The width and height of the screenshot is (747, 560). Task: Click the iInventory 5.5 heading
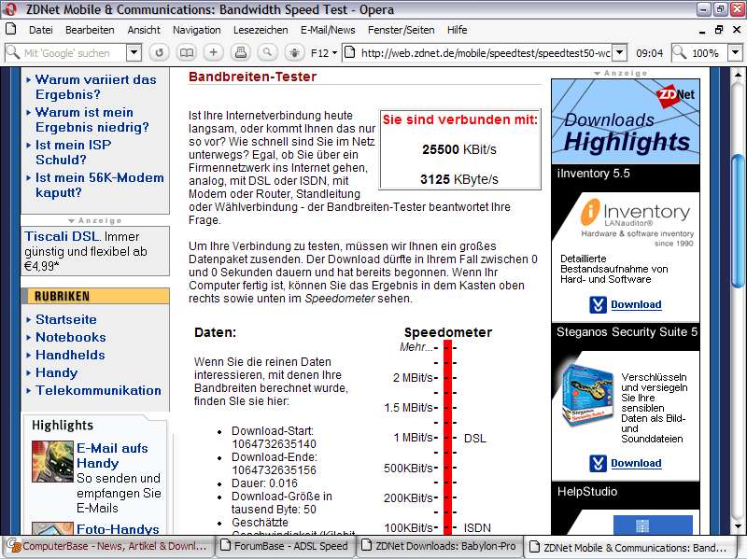point(593,174)
